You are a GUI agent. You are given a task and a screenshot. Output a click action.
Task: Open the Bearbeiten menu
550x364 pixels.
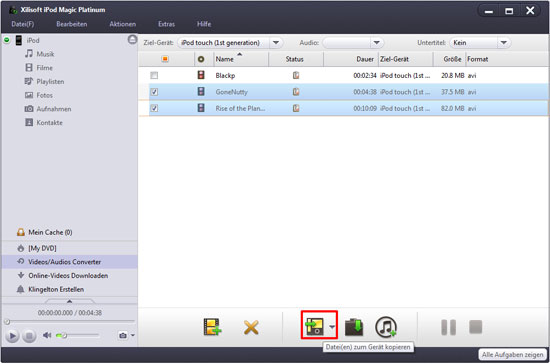72,24
